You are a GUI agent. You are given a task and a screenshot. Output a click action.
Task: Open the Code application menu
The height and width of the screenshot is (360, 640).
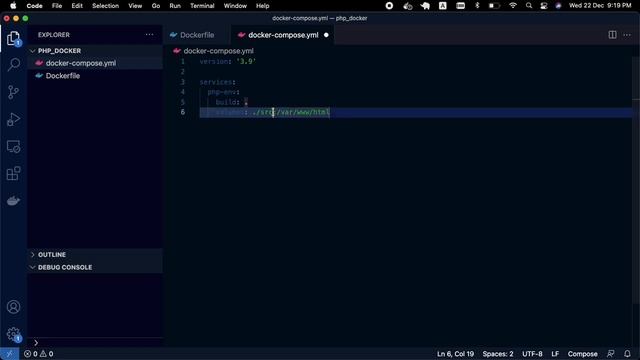[x=34, y=6]
